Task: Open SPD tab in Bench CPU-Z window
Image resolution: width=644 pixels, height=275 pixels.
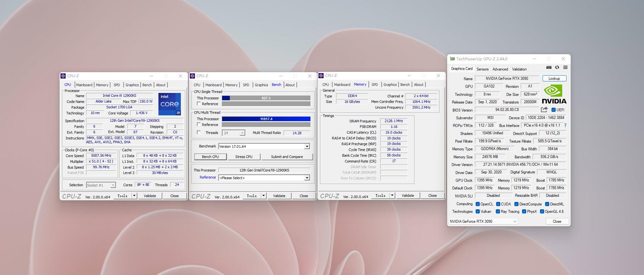Action: 246,85
